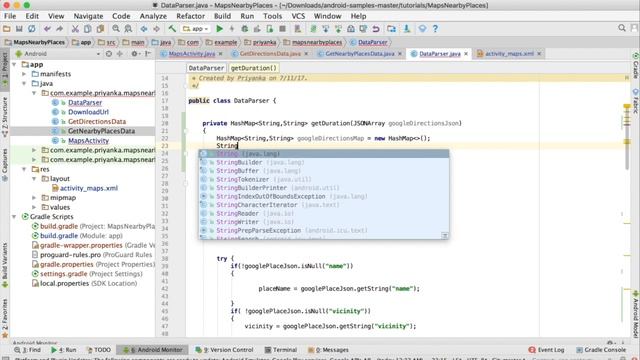Run the app with the green play icon
Viewport: 640px width, 360px height.
219,29
